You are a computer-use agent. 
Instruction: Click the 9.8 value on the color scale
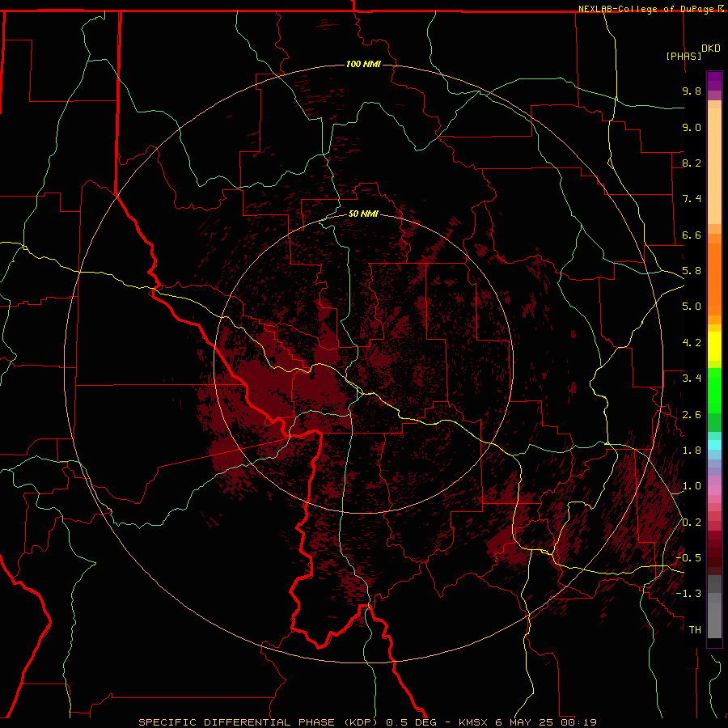[x=692, y=91]
